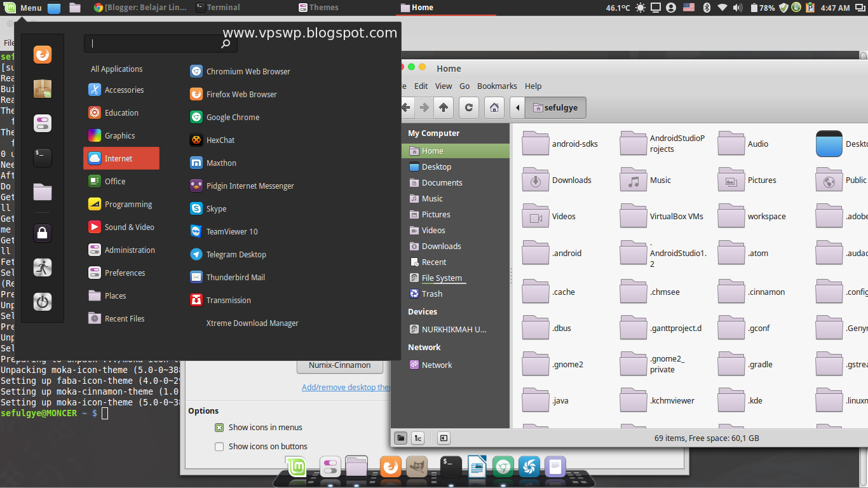Open GIMP from the bottom dock

tap(417, 468)
